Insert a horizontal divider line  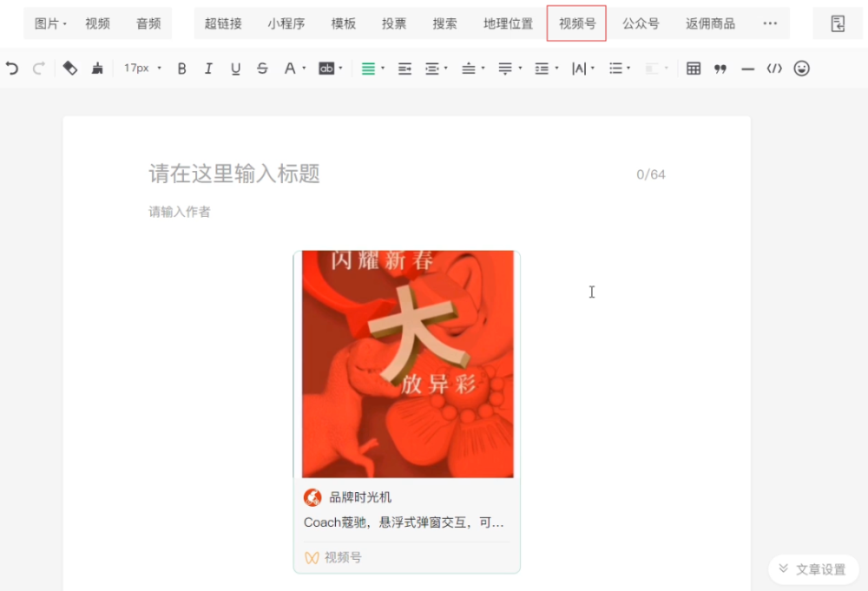[x=747, y=69]
